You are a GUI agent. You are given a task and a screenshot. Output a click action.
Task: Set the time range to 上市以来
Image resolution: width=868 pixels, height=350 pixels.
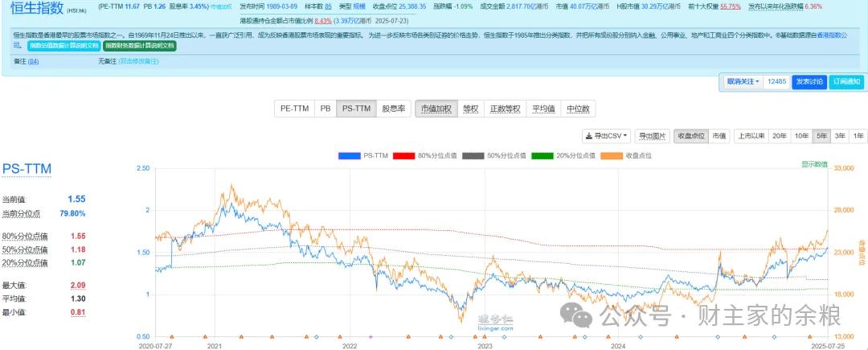coord(751,136)
